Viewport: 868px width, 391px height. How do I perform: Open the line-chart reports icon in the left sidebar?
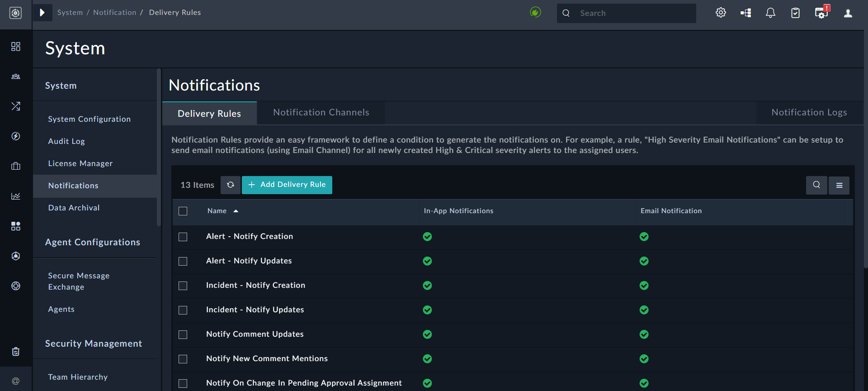[x=16, y=196]
